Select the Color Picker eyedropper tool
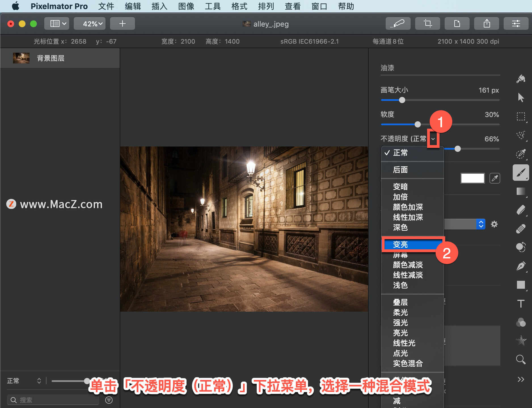The width and height of the screenshot is (532, 408). tap(521, 154)
